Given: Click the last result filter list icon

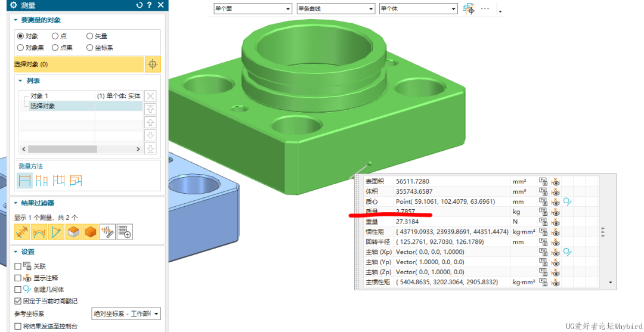Looking at the screenshot, I should pos(125,232).
